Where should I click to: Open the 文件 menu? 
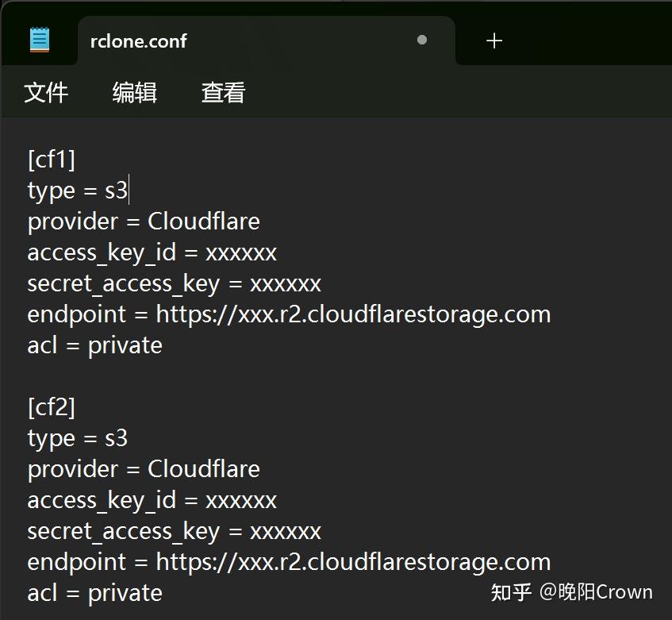(46, 93)
